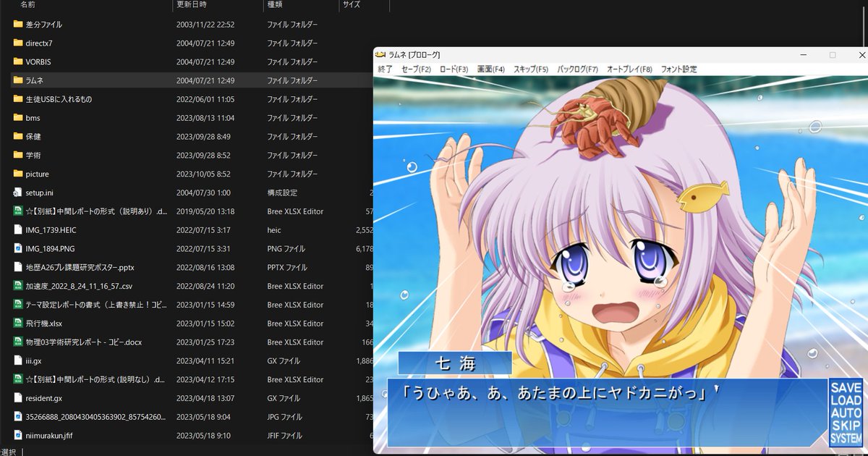Click the ラムネ game icon in the title bar
The image size is (868, 456).
pyautogui.click(x=381, y=54)
